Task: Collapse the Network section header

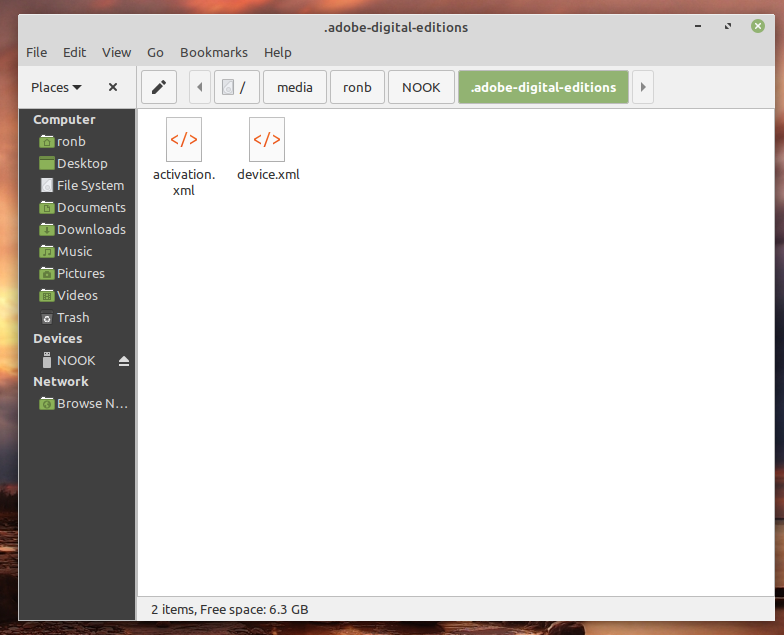Action: pyautogui.click(x=60, y=382)
